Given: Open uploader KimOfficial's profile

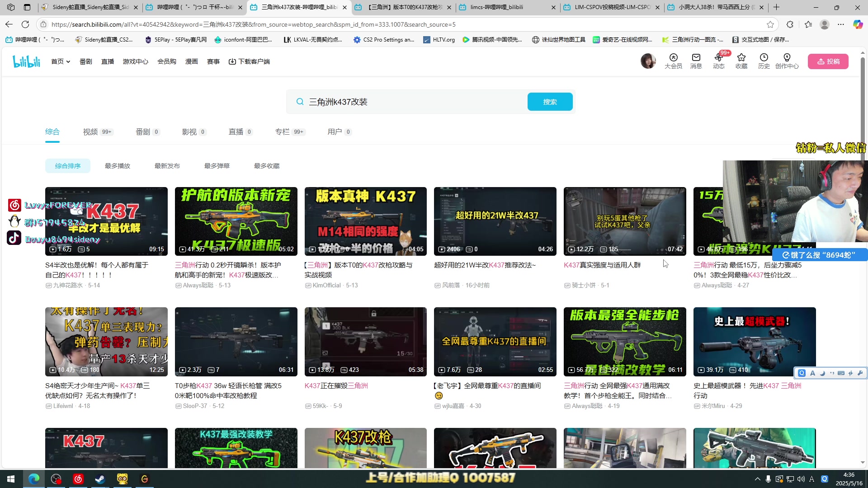Looking at the screenshot, I should tap(326, 286).
